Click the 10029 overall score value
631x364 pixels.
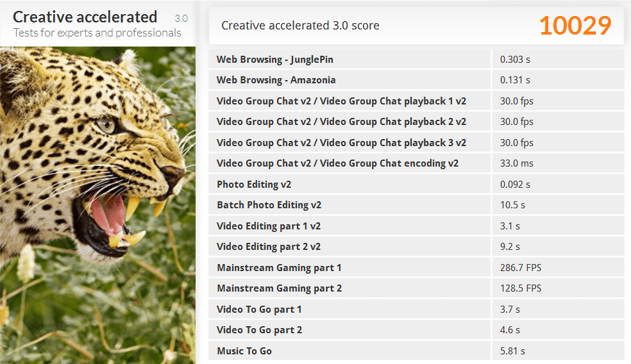[575, 26]
